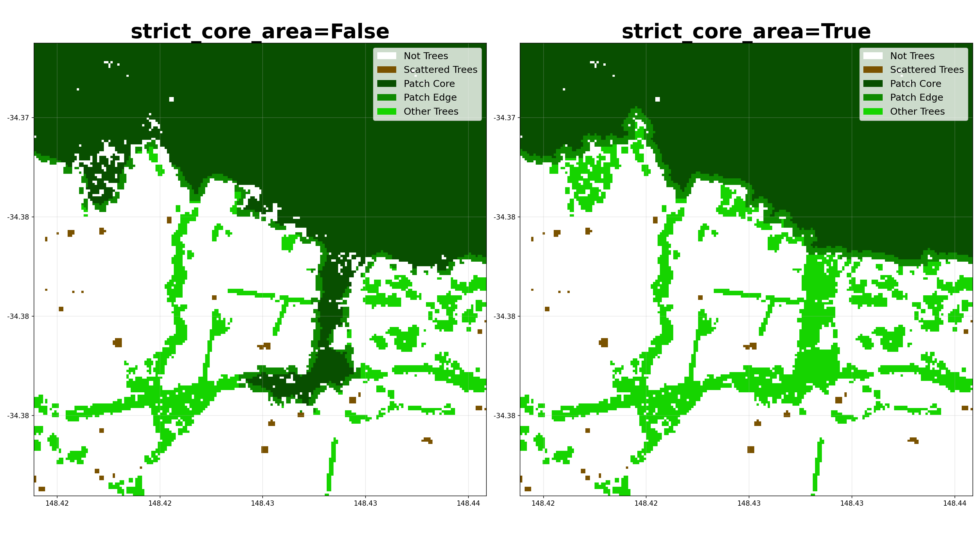
Task: Click the Patch Edge swatch in left legend
Action: pos(386,97)
